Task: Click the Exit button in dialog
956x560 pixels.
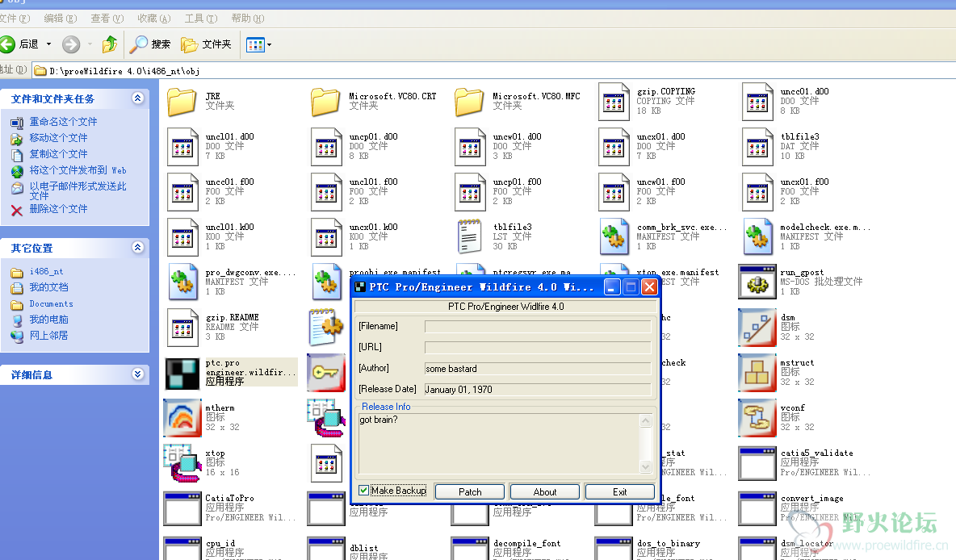Action: pos(620,491)
